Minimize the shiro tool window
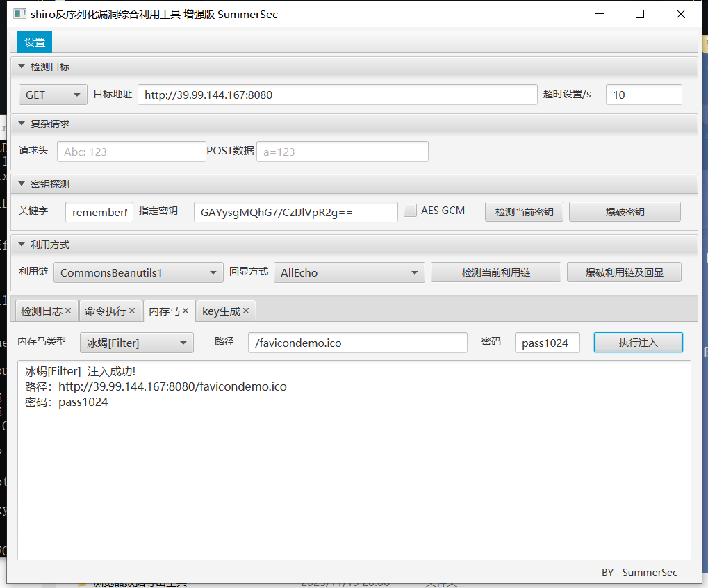The image size is (708, 588). 599,14
